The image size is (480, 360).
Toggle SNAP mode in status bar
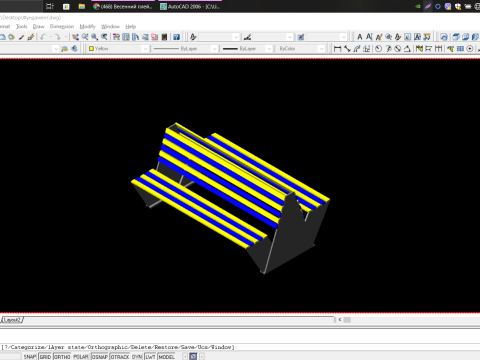30,357
